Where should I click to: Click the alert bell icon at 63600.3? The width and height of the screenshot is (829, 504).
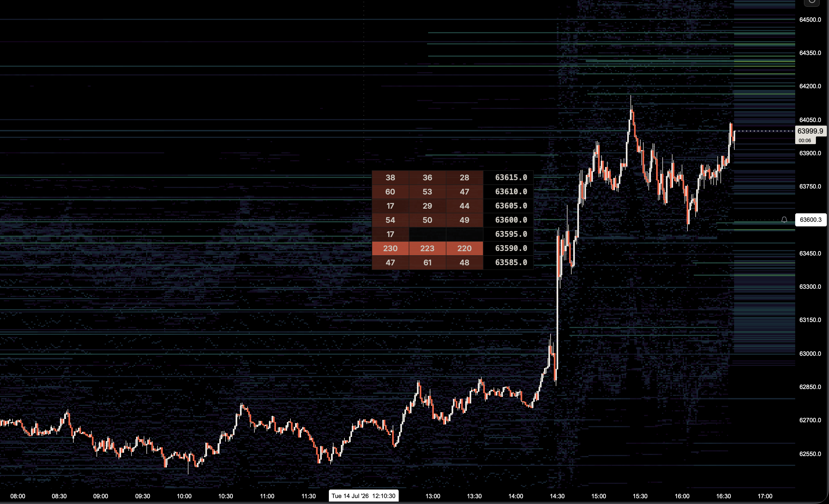pyautogui.click(x=784, y=220)
